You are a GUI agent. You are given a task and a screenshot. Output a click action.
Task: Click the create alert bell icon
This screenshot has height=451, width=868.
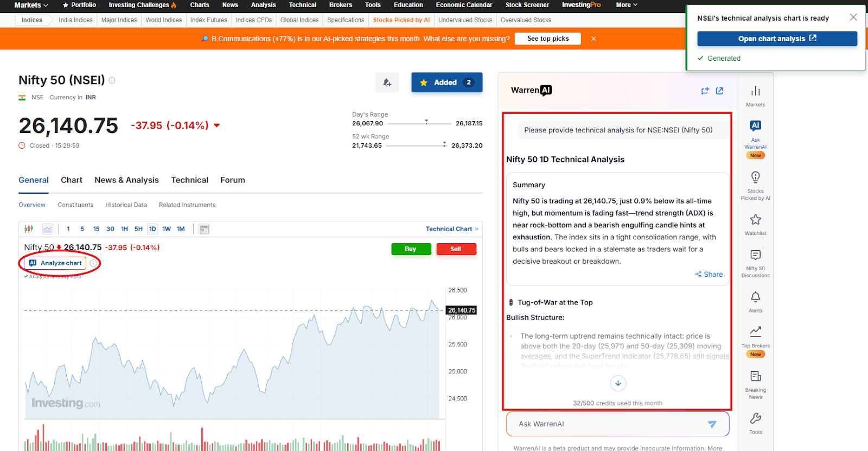(387, 82)
